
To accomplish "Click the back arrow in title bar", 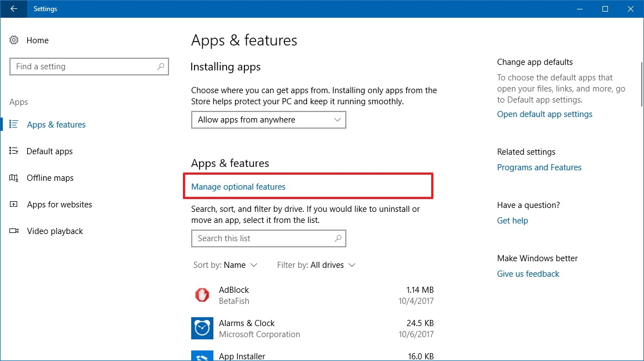I will click(x=13, y=9).
